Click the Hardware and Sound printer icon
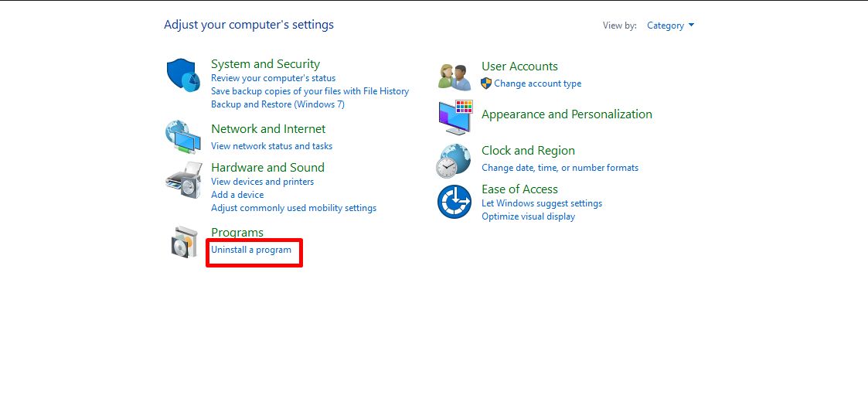868x402 pixels. click(183, 180)
